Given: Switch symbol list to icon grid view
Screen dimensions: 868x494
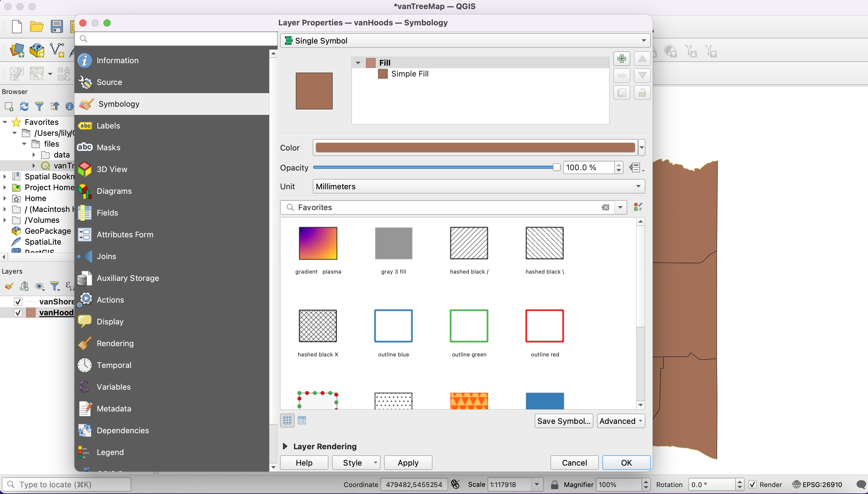Looking at the screenshot, I should tap(287, 420).
